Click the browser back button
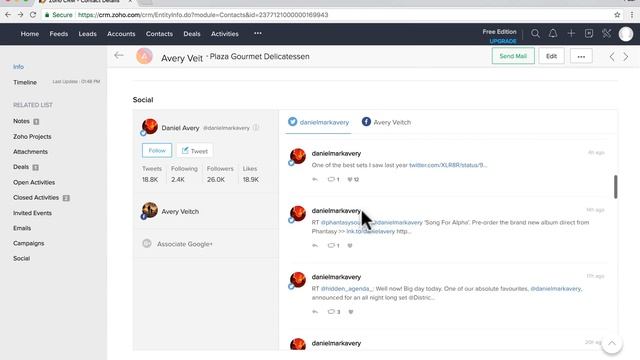 pos(8,15)
